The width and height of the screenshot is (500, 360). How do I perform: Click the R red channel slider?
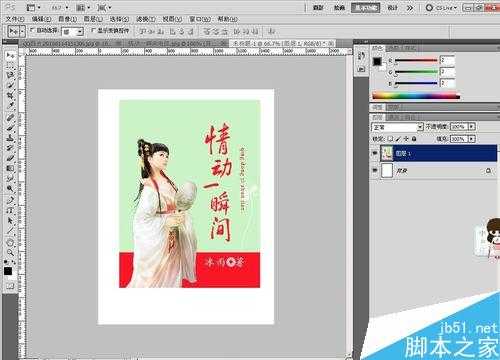tap(416, 61)
